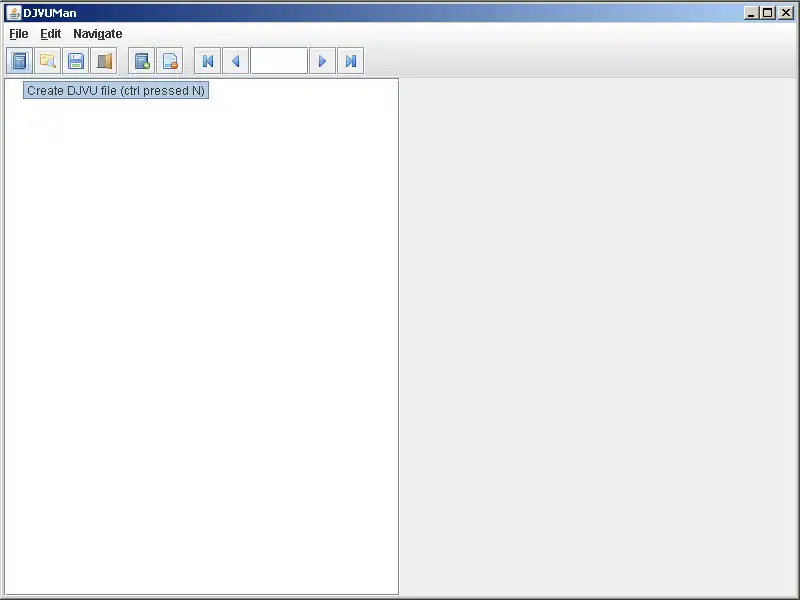The height and width of the screenshot is (600, 800).
Task: Go to the next page
Action: click(322, 61)
